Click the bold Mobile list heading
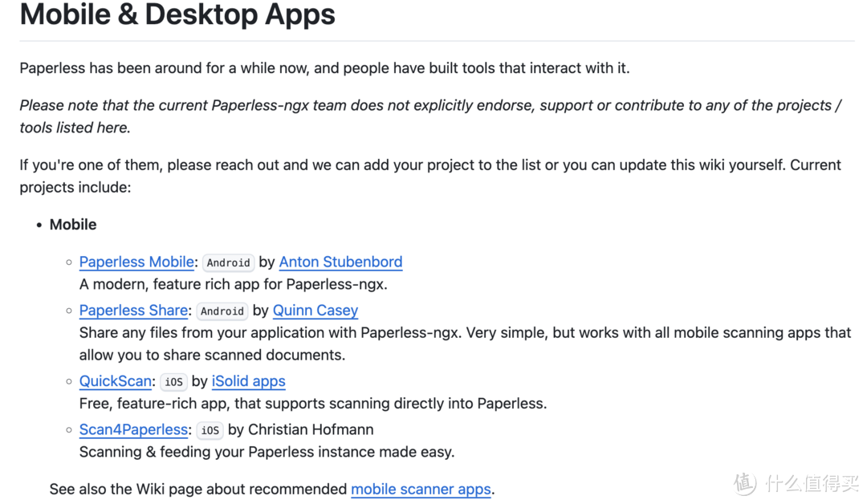 (73, 226)
